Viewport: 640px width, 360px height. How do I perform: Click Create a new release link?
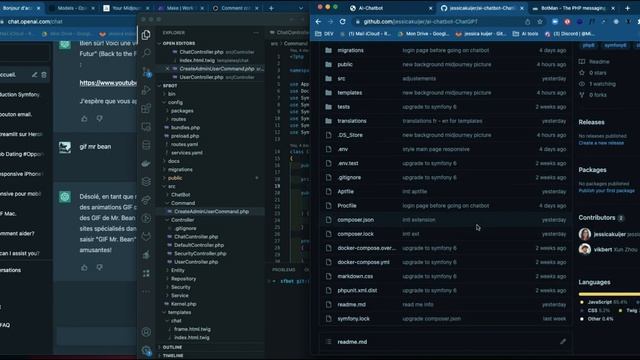click(601, 143)
